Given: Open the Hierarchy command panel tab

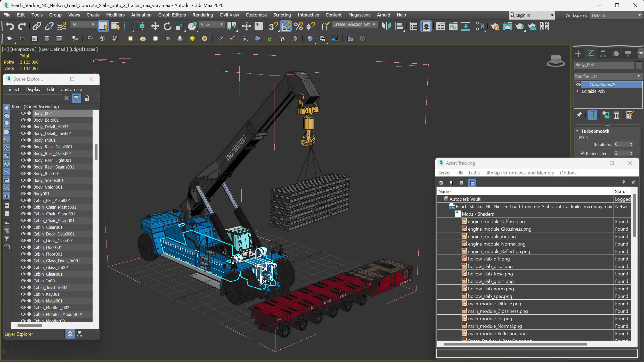Looking at the screenshot, I should tap(603, 54).
